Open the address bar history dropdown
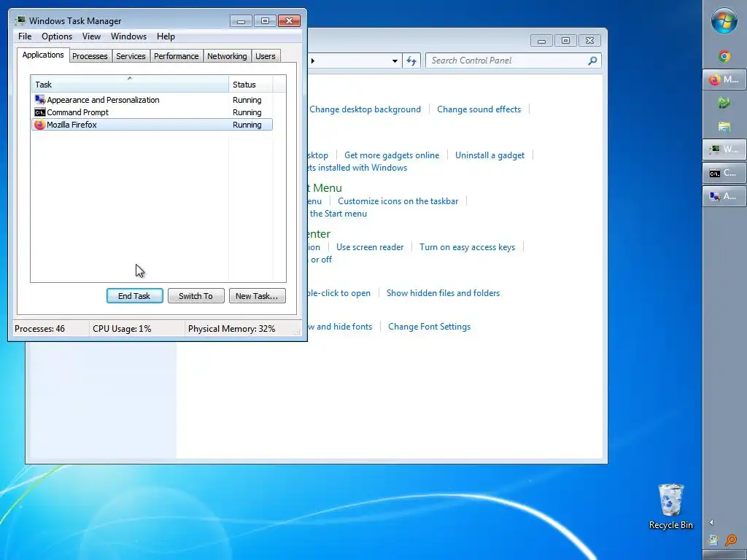 click(395, 61)
